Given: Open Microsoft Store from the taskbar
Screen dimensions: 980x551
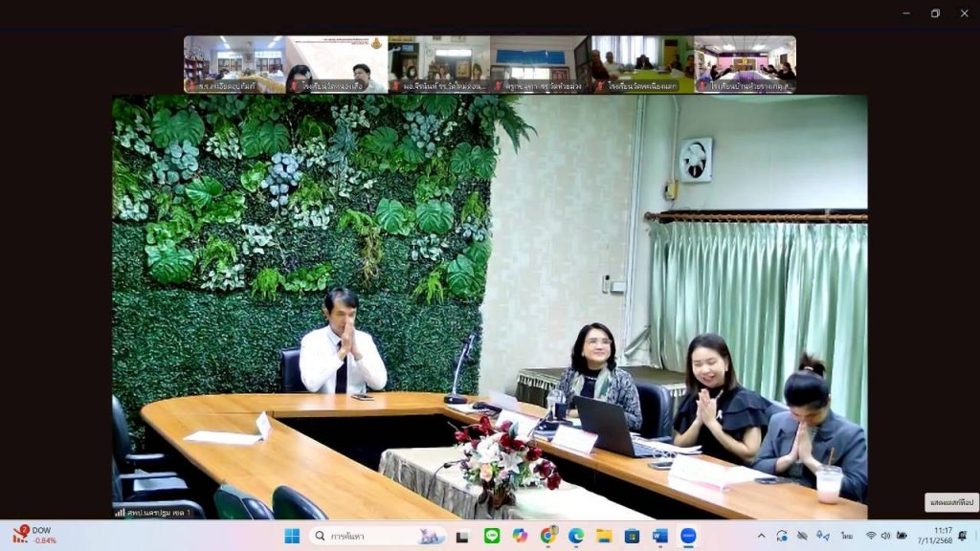Looking at the screenshot, I should pos(632,536).
